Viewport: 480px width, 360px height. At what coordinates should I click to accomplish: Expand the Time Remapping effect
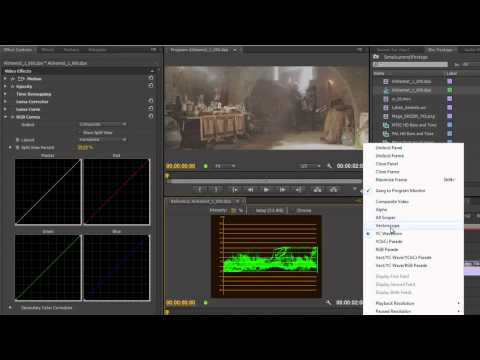click(5, 94)
